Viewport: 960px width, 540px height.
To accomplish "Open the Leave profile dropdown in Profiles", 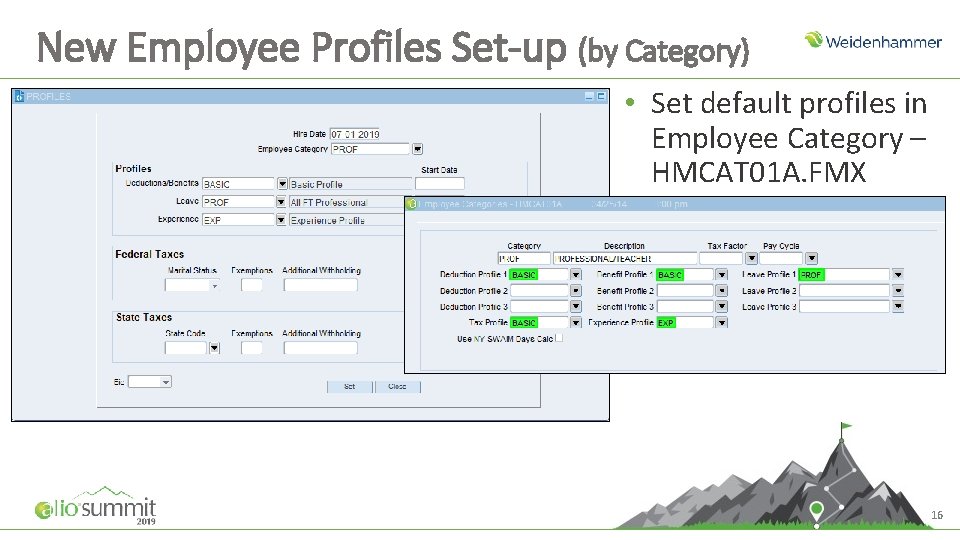I will [280, 201].
